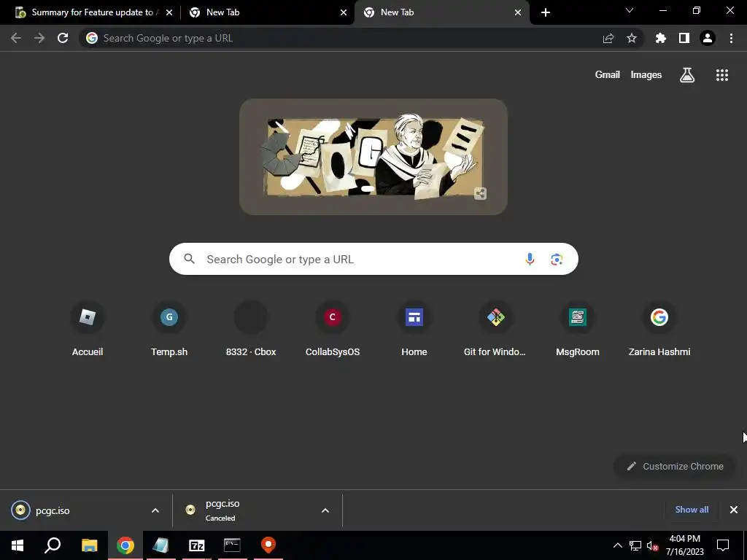Close the downloads bar

pyautogui.click(x=734, y=510)
